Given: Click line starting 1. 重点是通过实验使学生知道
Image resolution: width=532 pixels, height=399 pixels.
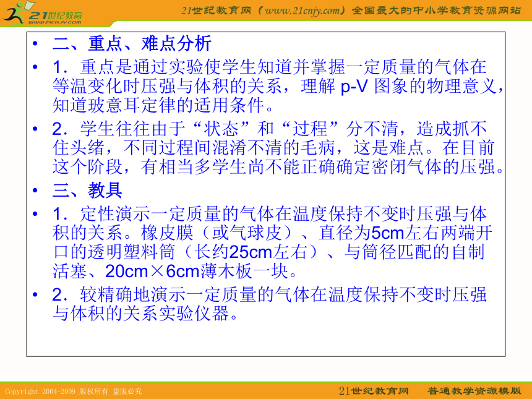Looking at the screenshot, I should click(270, 67).
